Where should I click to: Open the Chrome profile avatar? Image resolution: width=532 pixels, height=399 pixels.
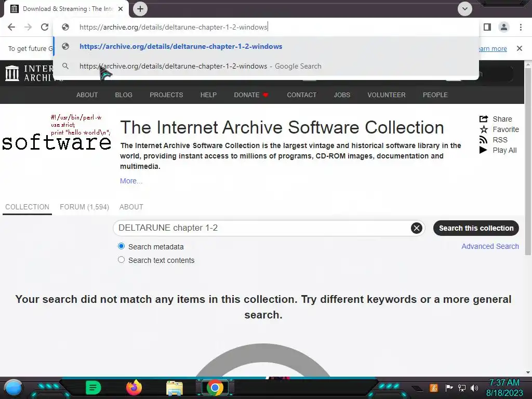[504, 27]
